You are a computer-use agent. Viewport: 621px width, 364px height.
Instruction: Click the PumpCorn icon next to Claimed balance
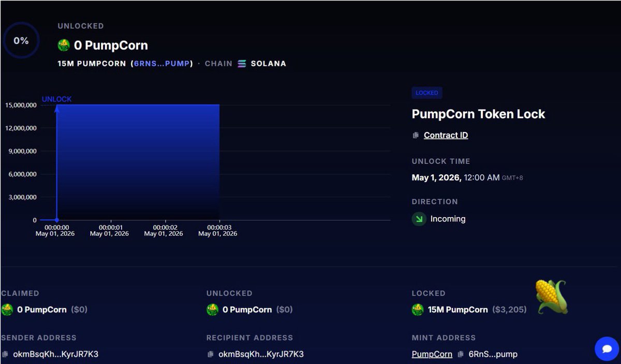click(x=6, y=309)
